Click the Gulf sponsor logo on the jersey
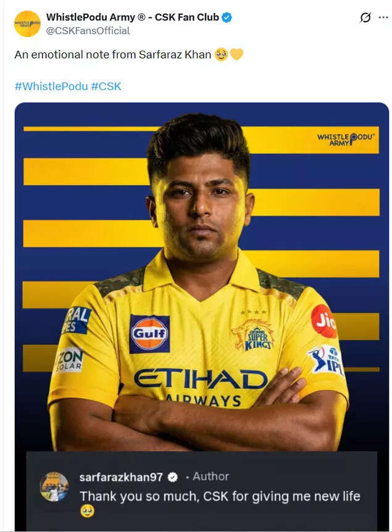The image size is (392, 532). [x=149, y=334]
